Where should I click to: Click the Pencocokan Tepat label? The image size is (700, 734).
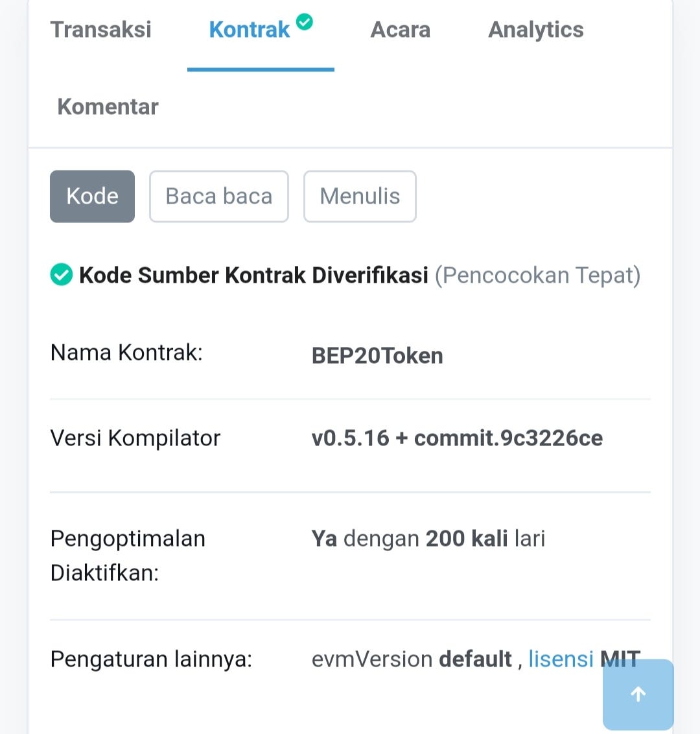coord(537,275)
